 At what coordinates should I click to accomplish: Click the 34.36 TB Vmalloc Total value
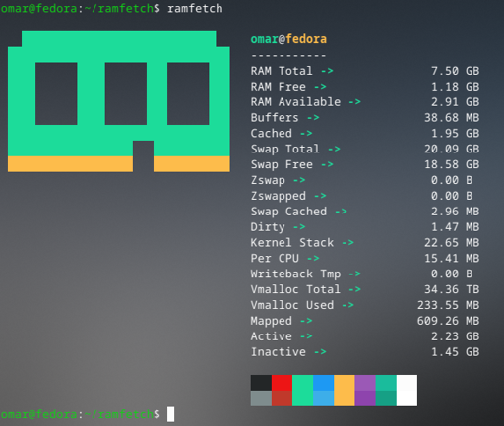click(452, 289)
